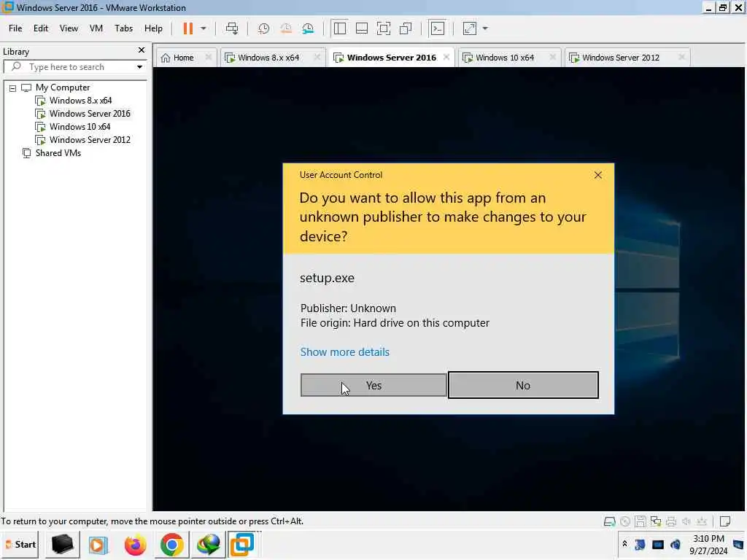Close the Library panel
The height and width of the screenshot is (560, 747).
click(142, 50)
